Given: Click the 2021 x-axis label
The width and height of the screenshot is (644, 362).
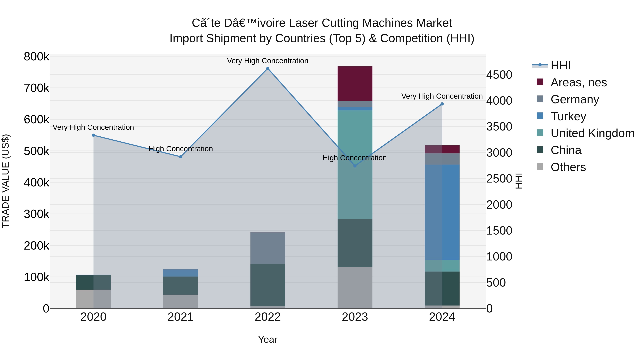Looking at the screenshot, I should tap(181, 317).
